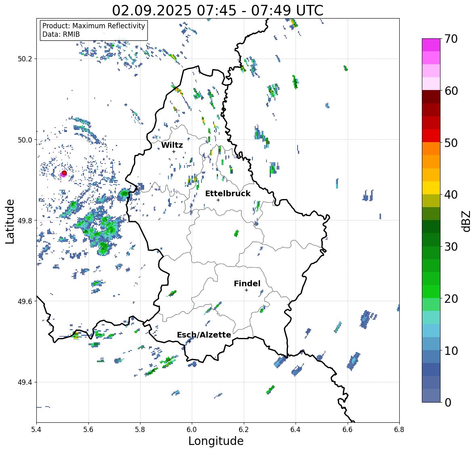This screenshot has height=451, width=476.
Task: Click the 70 tick on the colorbar
Action: tap(451, 39)
